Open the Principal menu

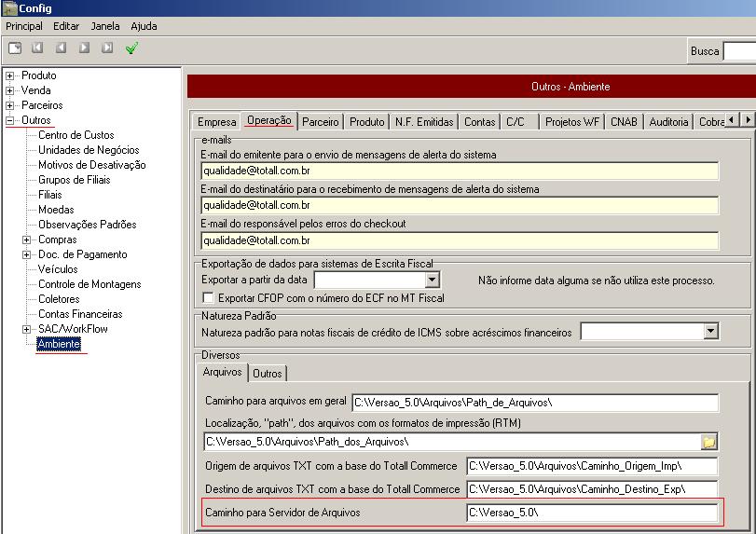tap(24, 26)
